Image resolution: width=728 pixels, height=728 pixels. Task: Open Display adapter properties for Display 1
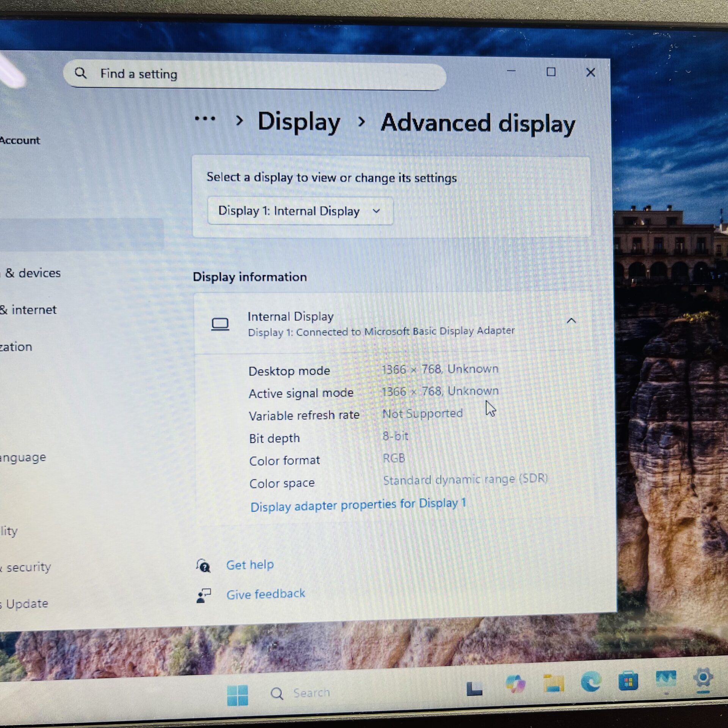click(x=358, y=504)
